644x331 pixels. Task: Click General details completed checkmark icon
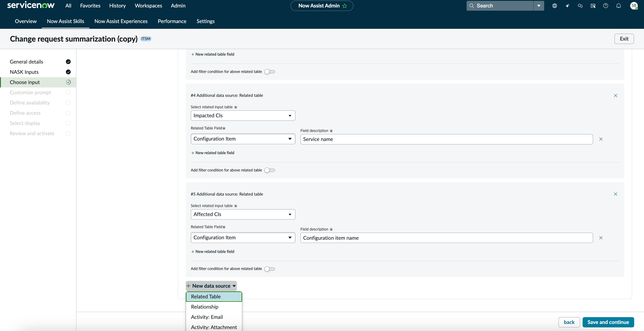tap(68, 62)
